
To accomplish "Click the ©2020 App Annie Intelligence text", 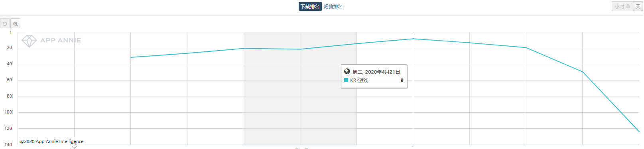I will (x=52, y=141).
